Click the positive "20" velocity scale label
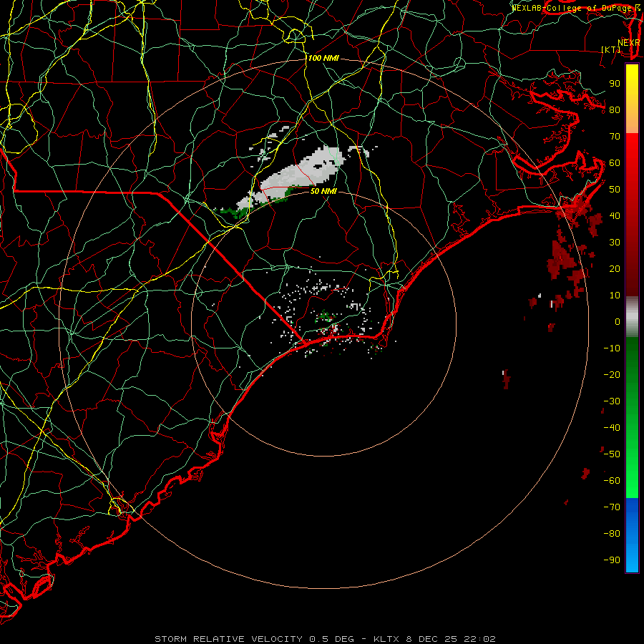644x644 pixels. (x=615, y=269)
